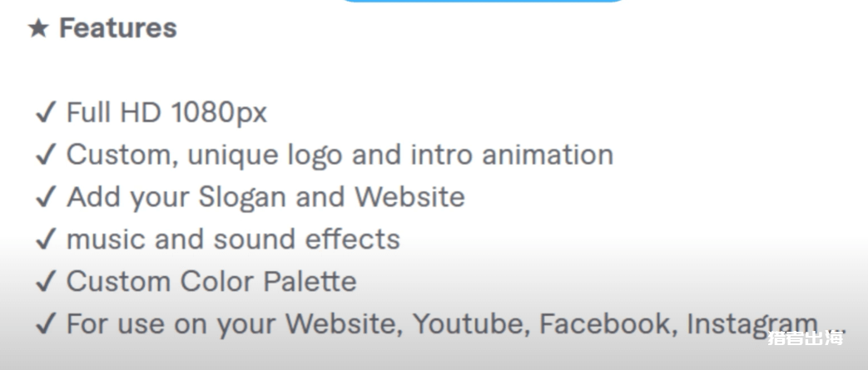The width and height of the screenshot is (868, 370).
Task: Click the Features heading text
Action: click(x=118, y=27)
